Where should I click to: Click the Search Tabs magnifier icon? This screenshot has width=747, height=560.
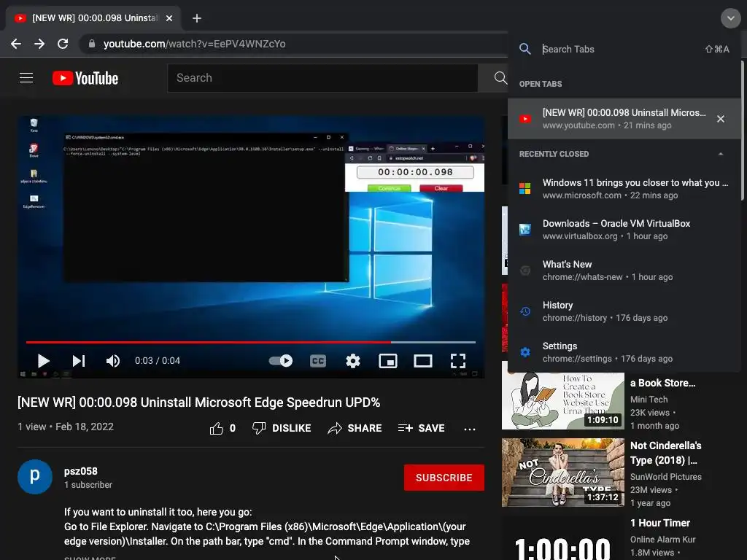[x=525, y=49]
